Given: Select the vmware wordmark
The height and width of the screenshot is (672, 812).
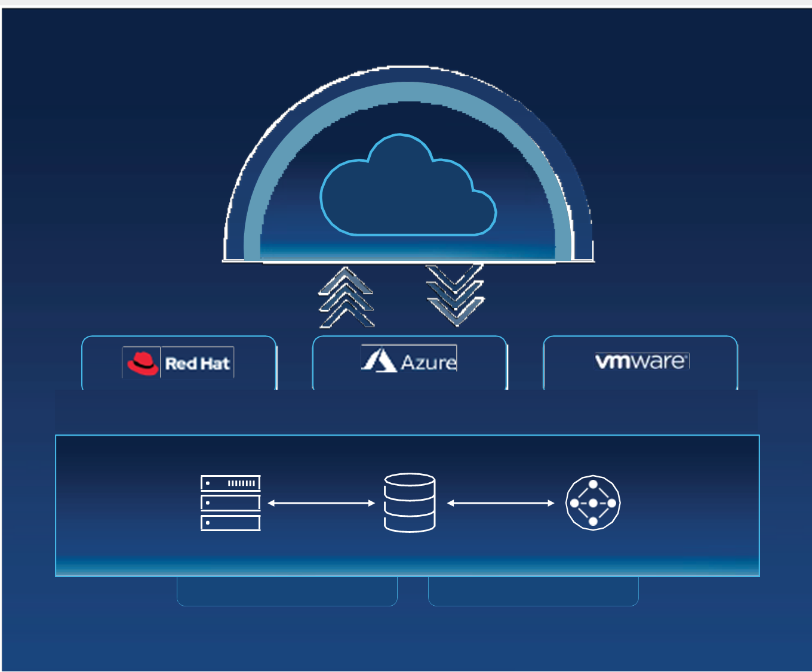Looking at the screenshot, I should coord(641,361).
